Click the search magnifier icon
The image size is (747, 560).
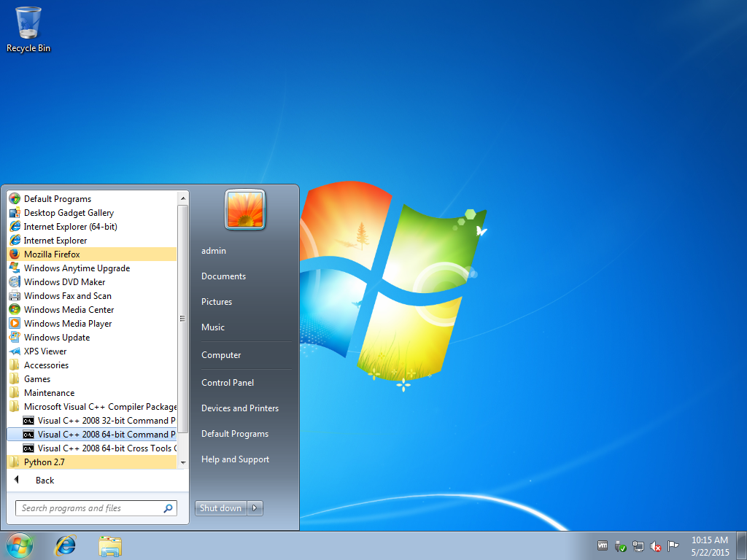pos(169,508)
